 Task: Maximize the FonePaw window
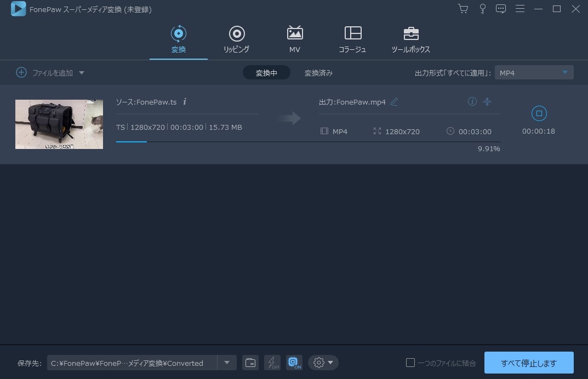click(557, 9)
